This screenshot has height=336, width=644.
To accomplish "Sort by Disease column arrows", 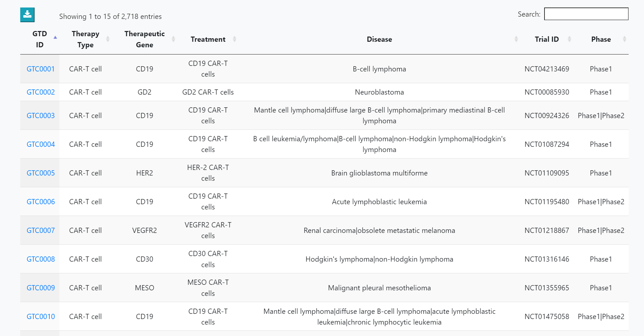I will tap(516, 39).
